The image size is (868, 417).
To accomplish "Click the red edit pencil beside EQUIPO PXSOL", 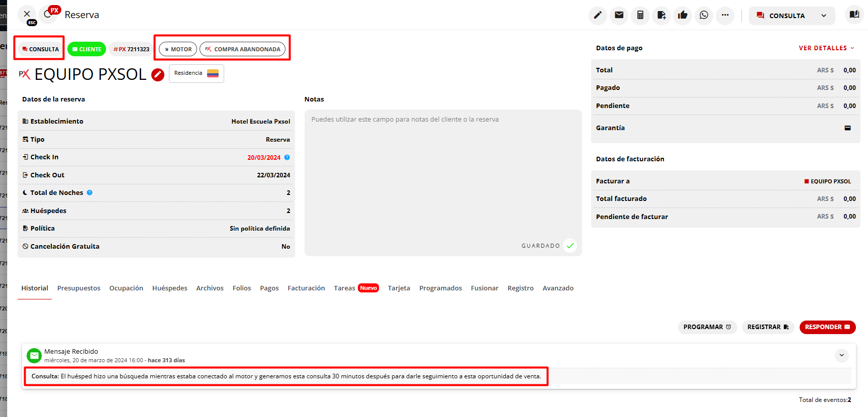I will (158, 75).
